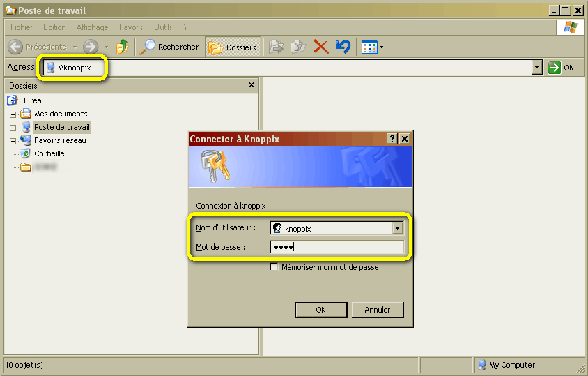Viewport: 588px width, 376px height.
Task: Click the Favoris réseau network icon
Action: (x=26, y=140)
